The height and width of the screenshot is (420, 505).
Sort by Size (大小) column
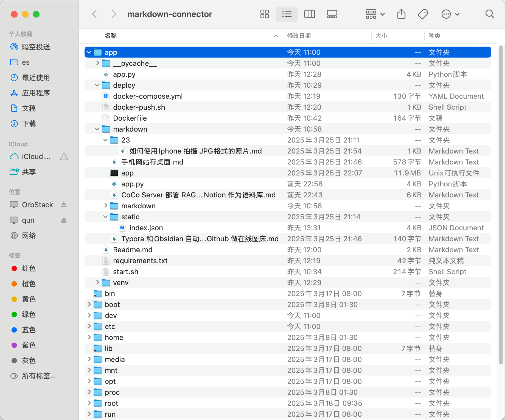(x=381, y=36)
